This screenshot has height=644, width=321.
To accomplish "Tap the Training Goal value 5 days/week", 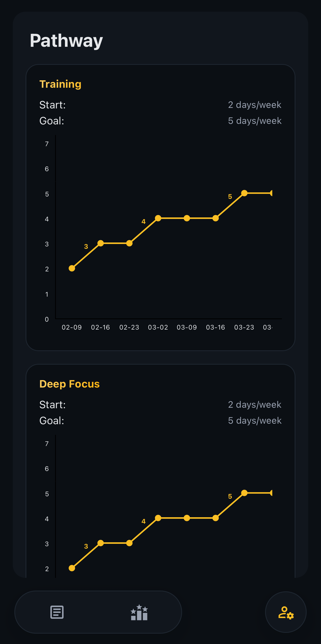I will [255, 120].
